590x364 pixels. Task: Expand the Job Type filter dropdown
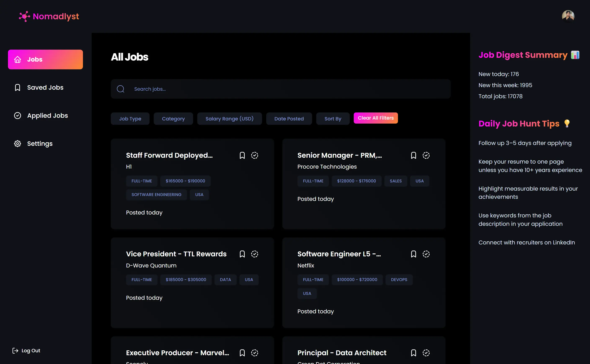[x=130, y=119]
